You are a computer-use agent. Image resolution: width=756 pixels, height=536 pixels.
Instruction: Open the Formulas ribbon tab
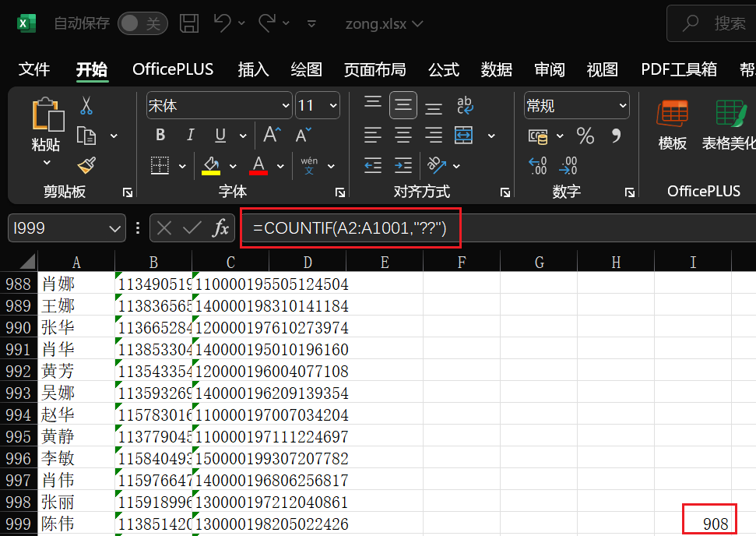point(444,69)
